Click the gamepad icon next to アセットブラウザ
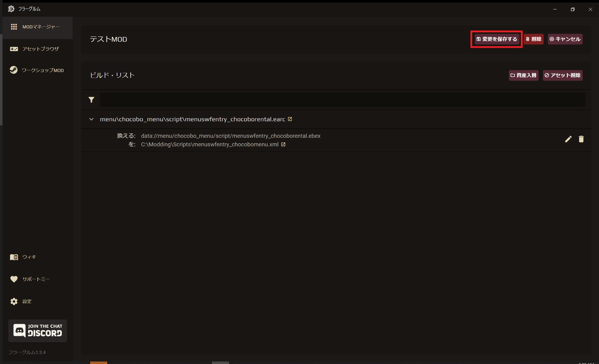 pyautogui.click(x=14, y=49)
